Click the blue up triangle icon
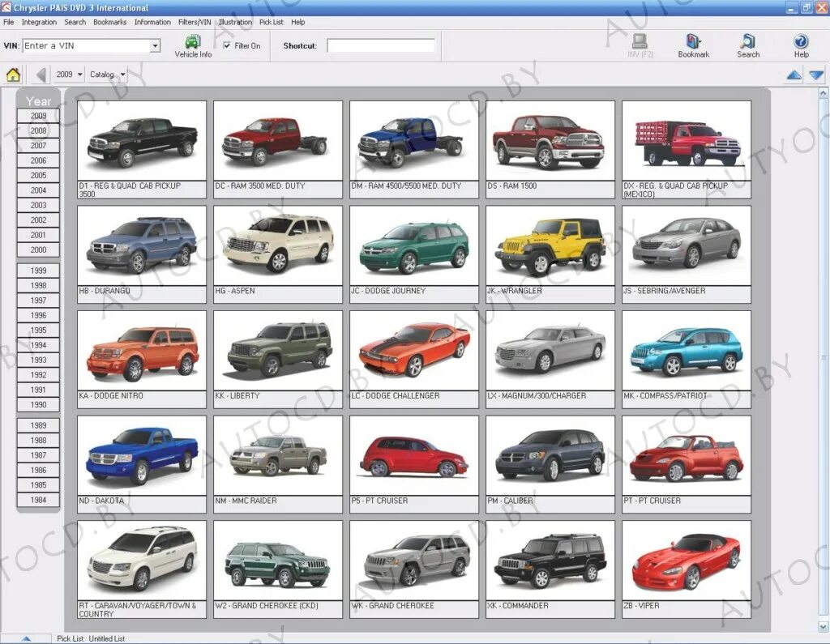The width and height of the screenshot is (830, 644). coord(794,75)
